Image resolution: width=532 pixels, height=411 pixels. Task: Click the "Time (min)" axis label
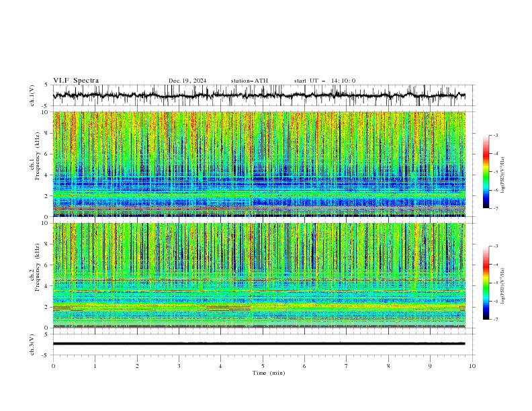point(269,373)
